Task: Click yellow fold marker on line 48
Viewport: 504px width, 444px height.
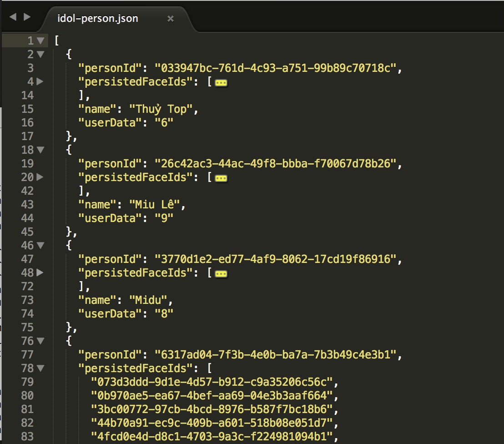Action: (221, 274)
